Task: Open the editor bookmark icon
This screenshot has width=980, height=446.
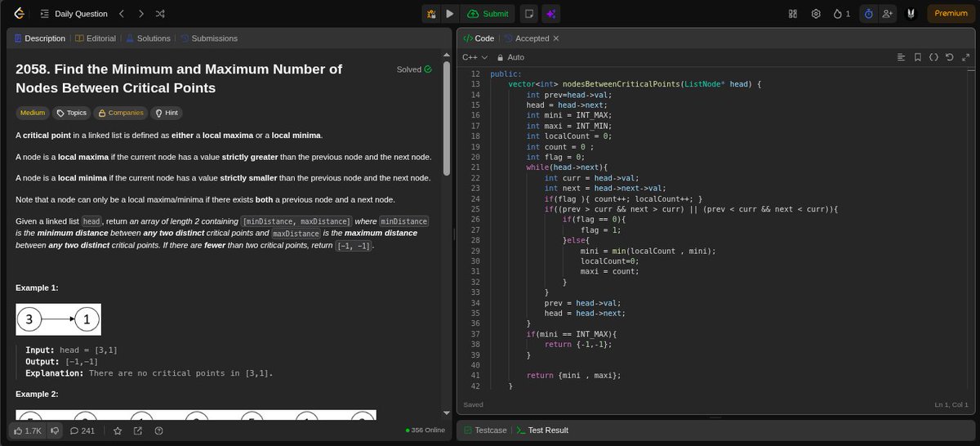Action: [918, 57]
